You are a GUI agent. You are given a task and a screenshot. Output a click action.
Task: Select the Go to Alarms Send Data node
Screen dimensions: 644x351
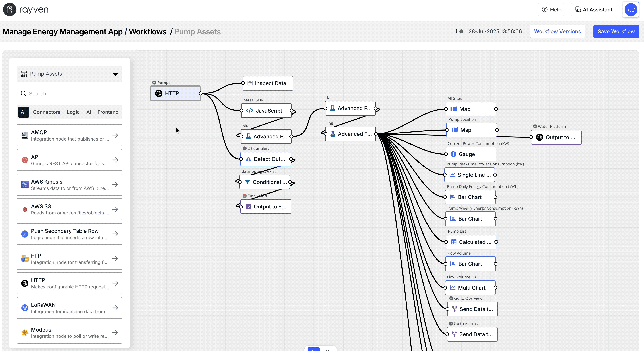[472, 334]
